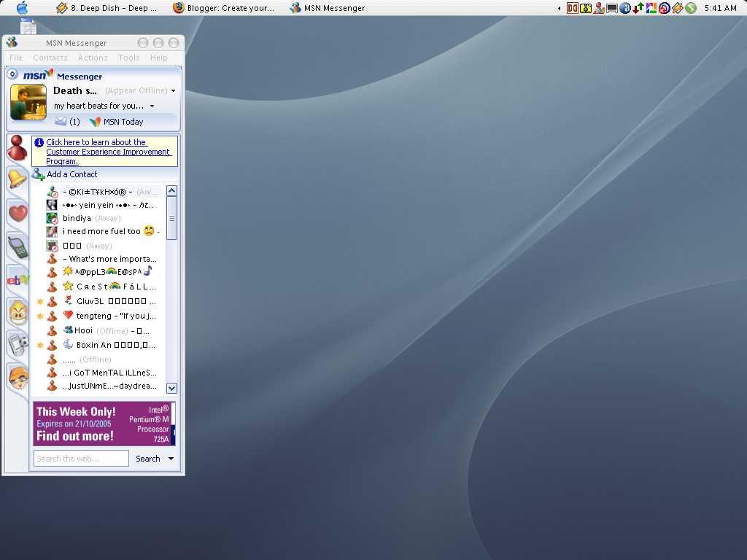Click the 5:41 AM clock
Viewport: 747px width, 560px height.
point(720,8)
